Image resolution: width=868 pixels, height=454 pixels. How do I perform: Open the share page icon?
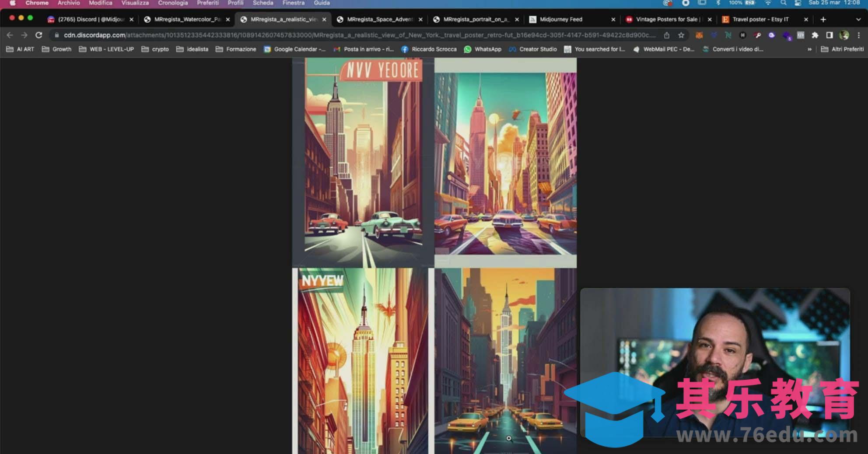pyautogui.click(x=667, y=35)
